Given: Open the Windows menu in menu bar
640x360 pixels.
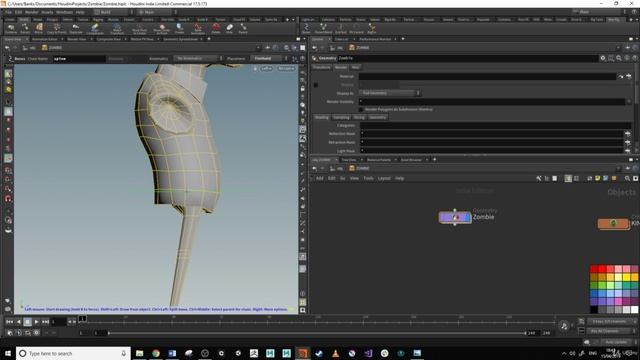Looking at the screenshot, I should point(64,12).
